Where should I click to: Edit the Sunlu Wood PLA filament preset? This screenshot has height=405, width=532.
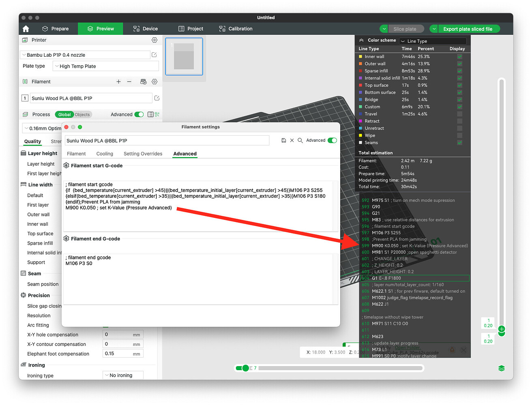157,98
